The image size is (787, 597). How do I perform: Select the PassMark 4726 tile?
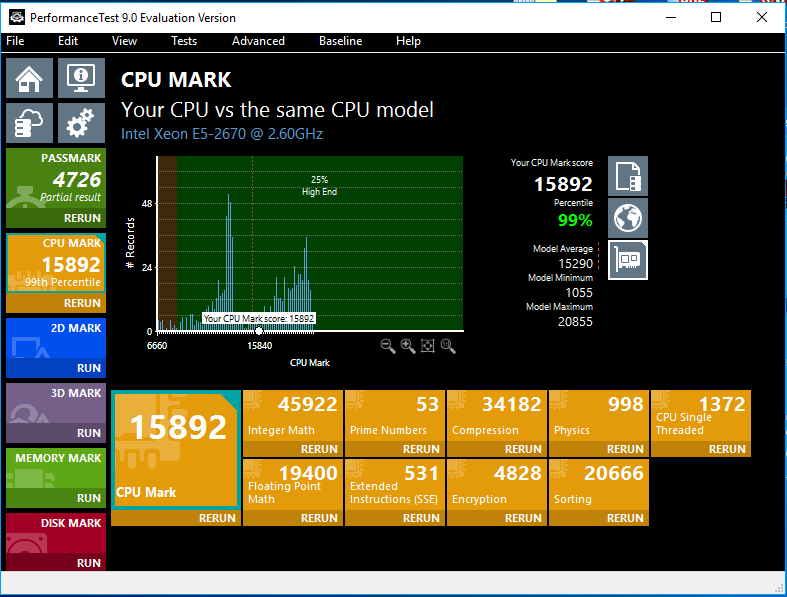(x=56, y=178)
